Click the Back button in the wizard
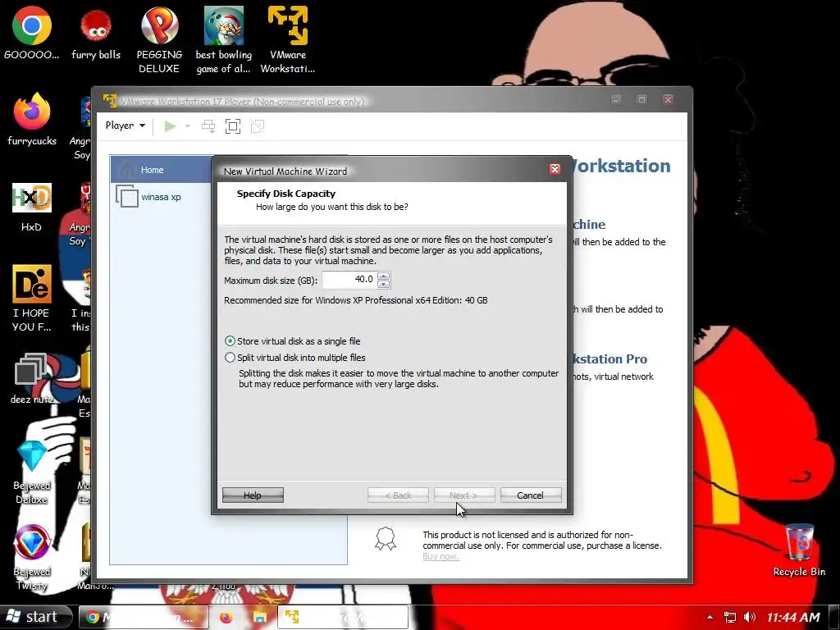This screenshot has width=840, height=630. click(398, 495)
